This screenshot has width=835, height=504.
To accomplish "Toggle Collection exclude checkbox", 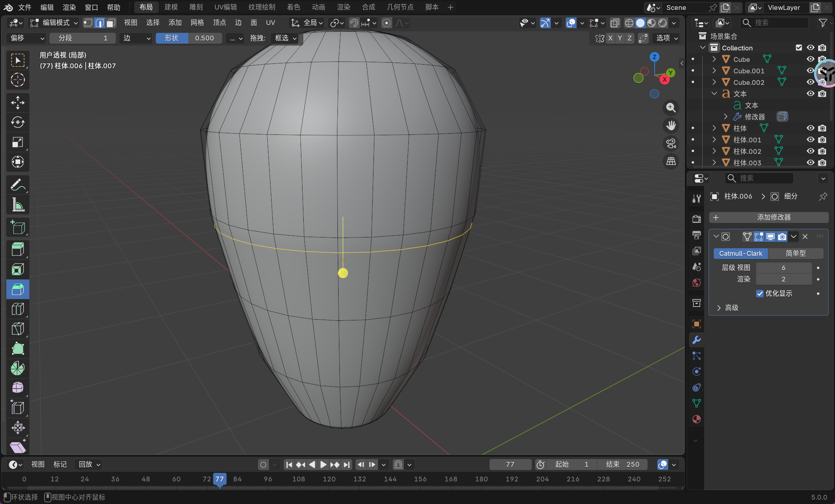I will click(x=799, y=48).
